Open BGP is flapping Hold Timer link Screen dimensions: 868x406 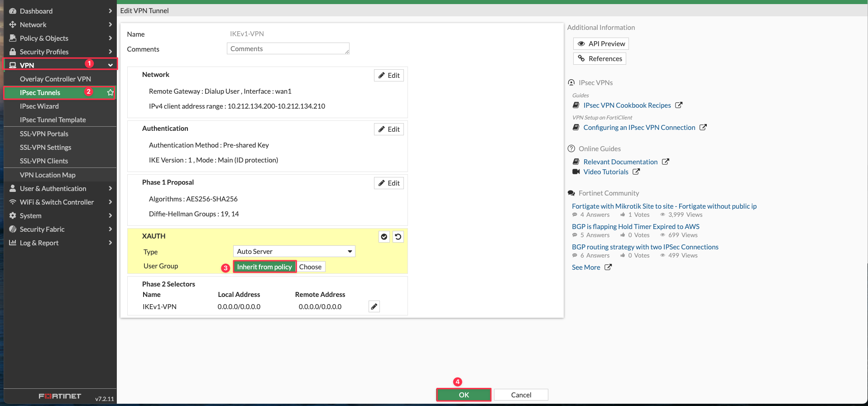(636, 226)
